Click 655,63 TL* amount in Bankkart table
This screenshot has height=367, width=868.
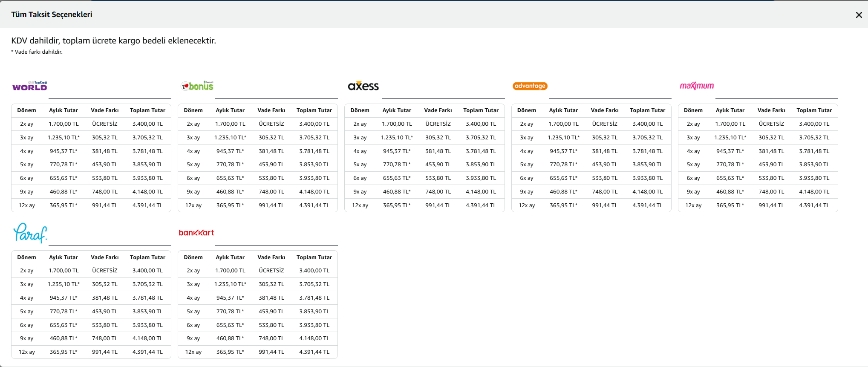pyautogui.click(x=230, y=325)
